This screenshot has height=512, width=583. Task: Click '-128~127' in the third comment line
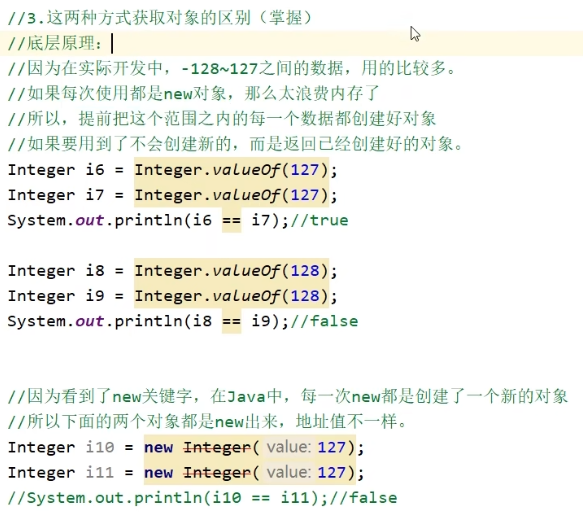[220, 69]
